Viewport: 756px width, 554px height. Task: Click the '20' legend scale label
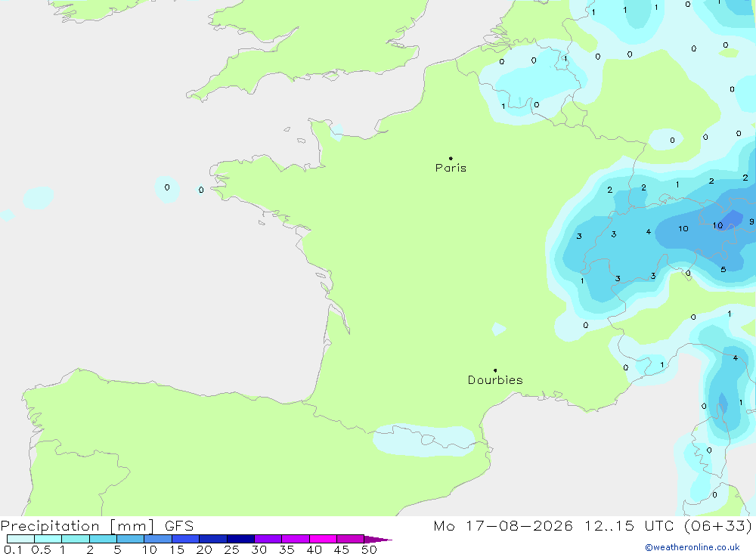click(x=204, y=549)
